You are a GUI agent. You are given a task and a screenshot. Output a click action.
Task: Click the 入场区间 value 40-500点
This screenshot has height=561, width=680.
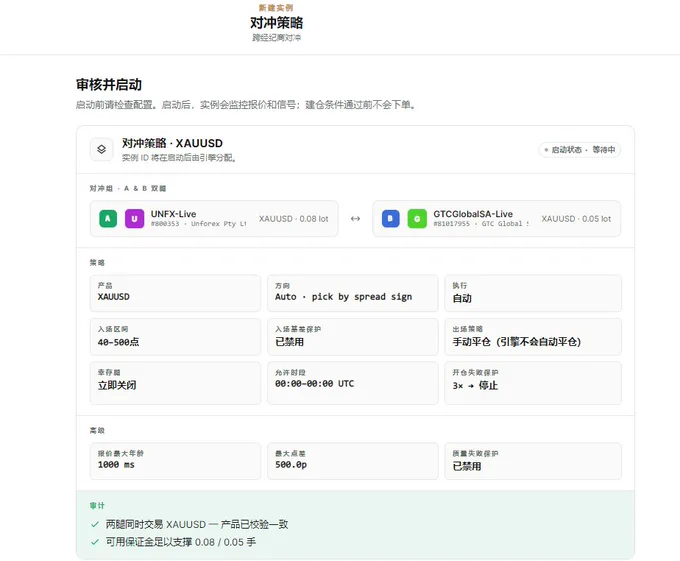tap(118, 342)
